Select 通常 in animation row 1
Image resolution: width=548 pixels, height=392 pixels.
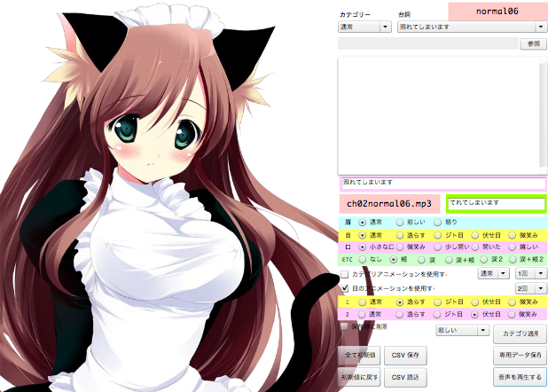(x=363, y=302)
